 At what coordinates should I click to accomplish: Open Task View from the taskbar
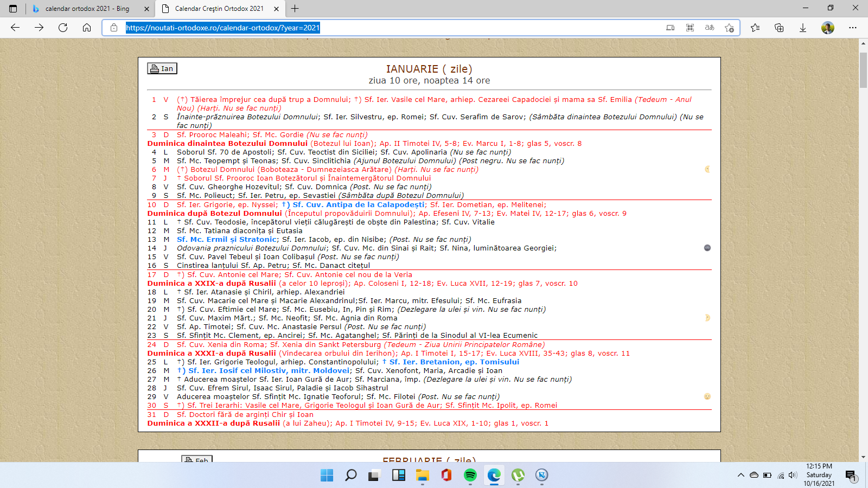(374, 475)
